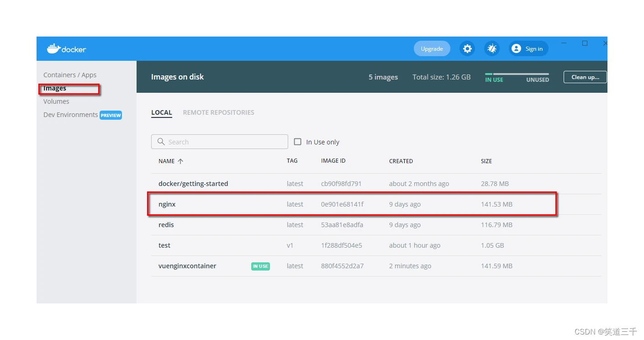Click the PREVIEW badge next to Dev Environments
The width and height of the screenshot is (644, 340).
(x=111, y=115)
